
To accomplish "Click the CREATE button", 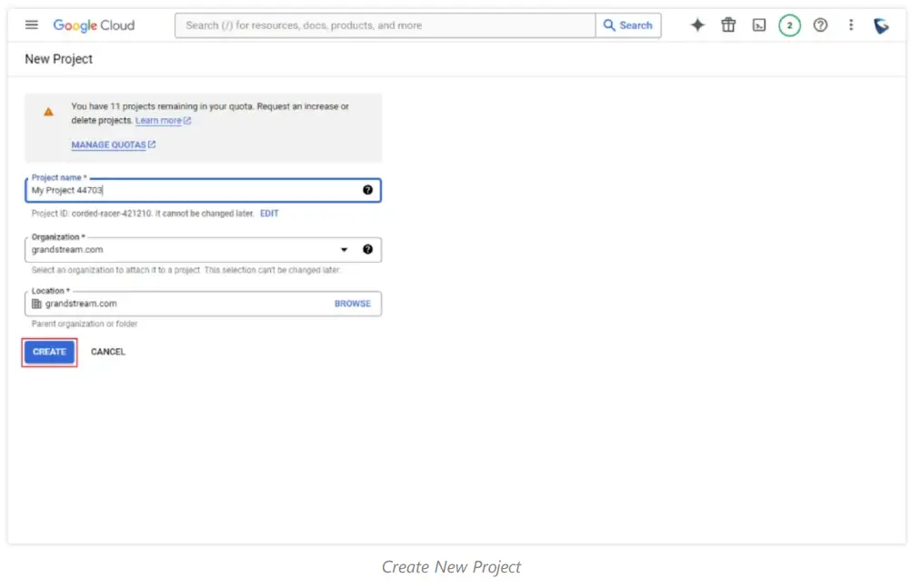I will click(49, 352).
